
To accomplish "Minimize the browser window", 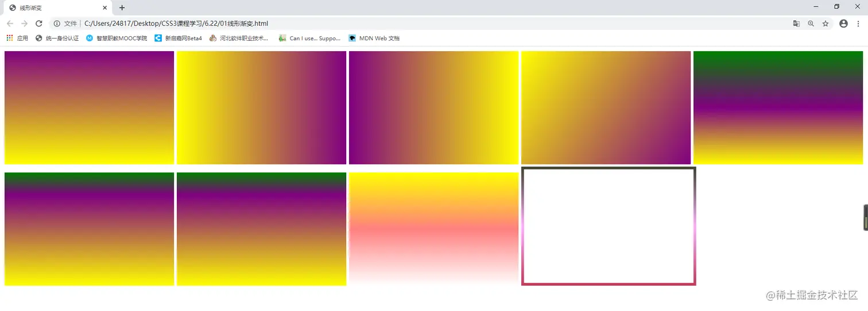I will [x=816, y=6].
